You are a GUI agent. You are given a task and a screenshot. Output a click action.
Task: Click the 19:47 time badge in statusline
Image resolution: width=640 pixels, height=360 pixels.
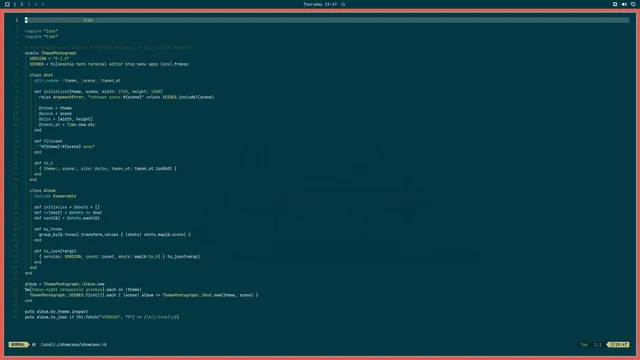coord(619,344)
